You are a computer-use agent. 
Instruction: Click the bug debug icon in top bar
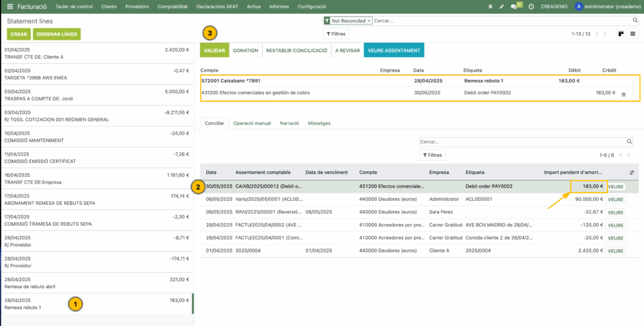pos(491,6)
